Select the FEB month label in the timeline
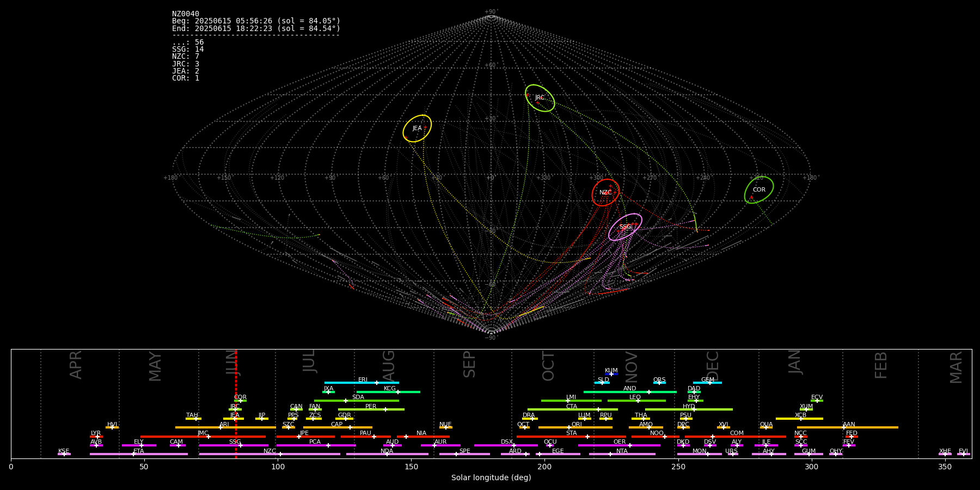This screenshot has width=980, height=490. [x=881, y=365]
